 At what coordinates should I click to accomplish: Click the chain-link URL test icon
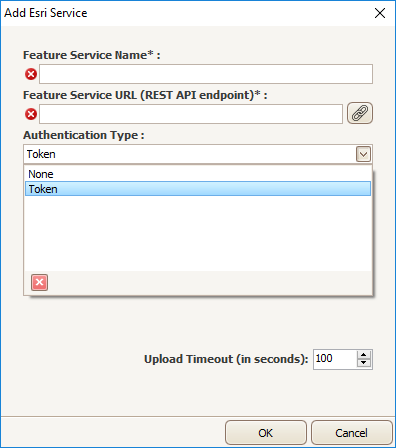coord(360,113)
